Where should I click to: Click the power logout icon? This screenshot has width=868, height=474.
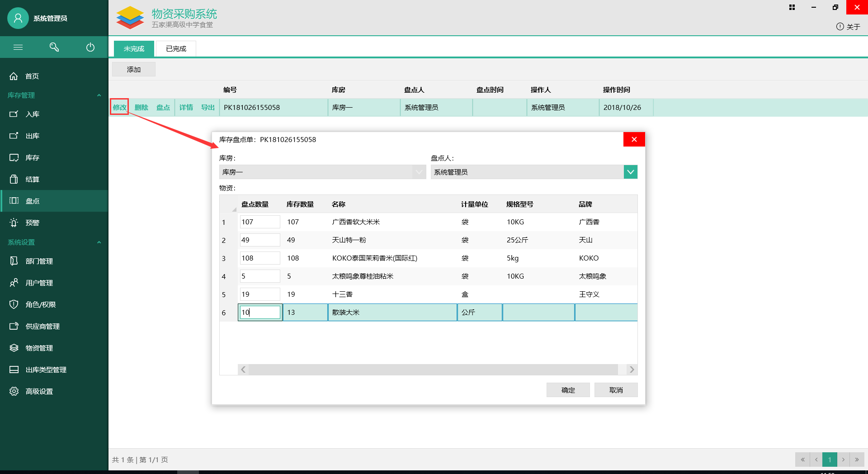90,47
